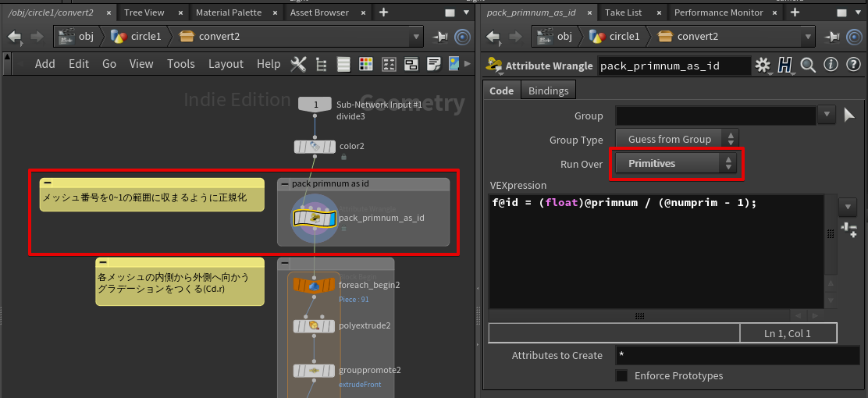Switch to the Bindings tab
Image resolution: width=868 pixels, height=398 pixels.
coord(548,91)
